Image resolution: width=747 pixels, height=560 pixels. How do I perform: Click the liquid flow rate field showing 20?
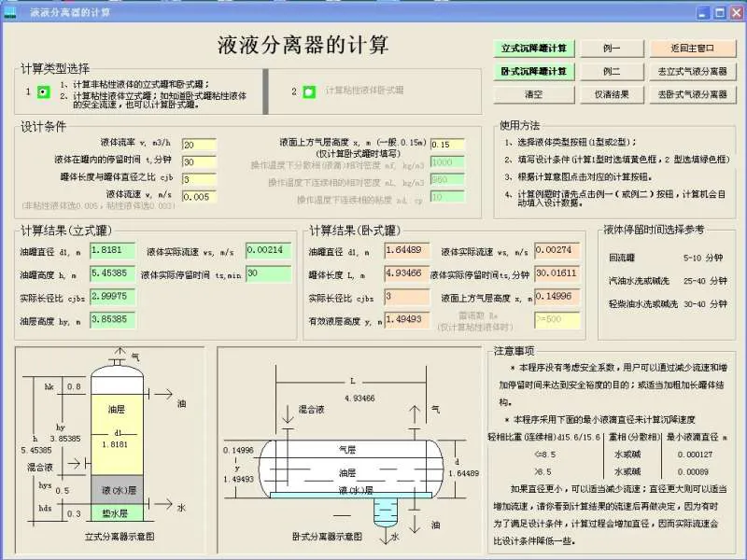pos(199,145)
